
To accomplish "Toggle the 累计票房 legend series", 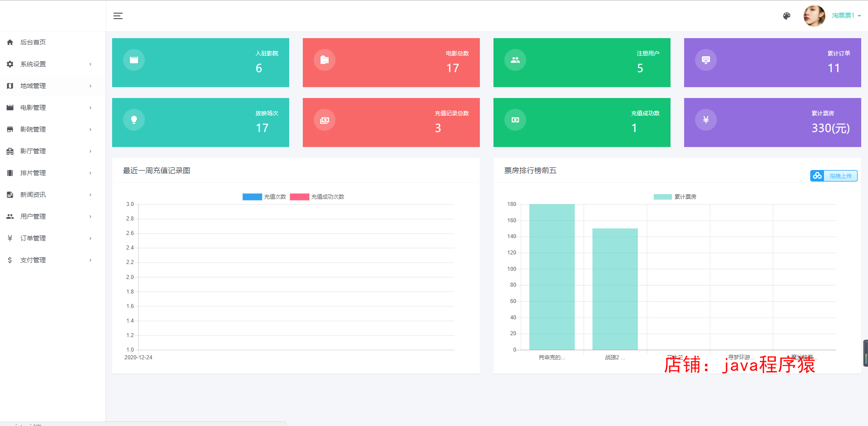I will coord(675,197).
